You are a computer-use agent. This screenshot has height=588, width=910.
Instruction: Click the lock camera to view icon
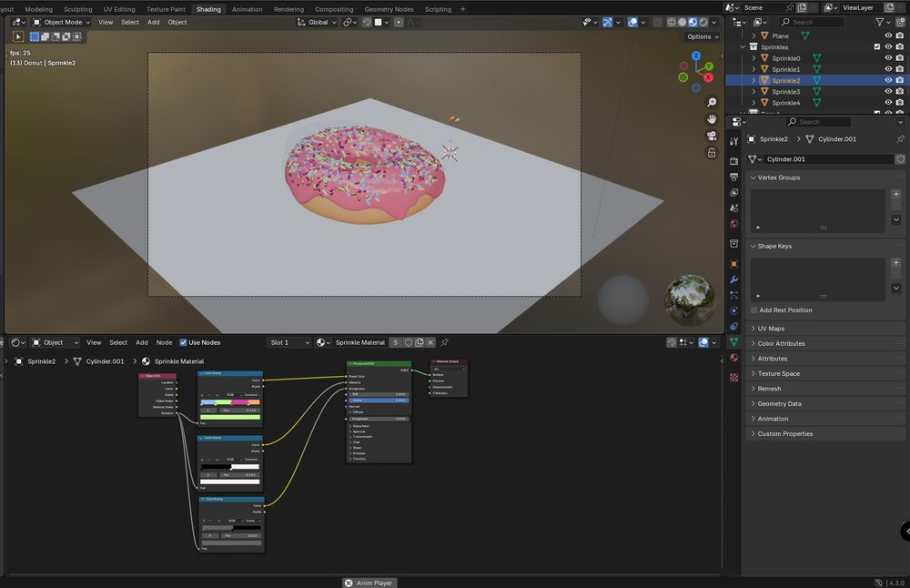(712, 153)
